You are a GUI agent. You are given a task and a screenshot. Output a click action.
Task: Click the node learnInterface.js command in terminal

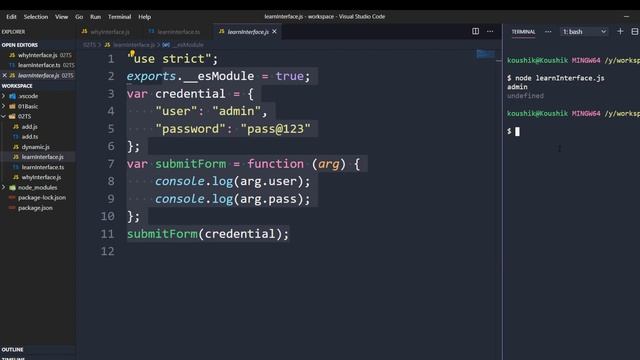560,78
